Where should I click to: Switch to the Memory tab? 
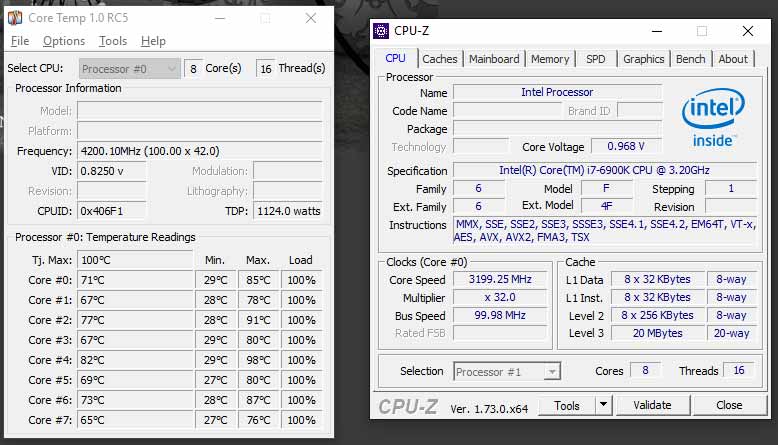pos(550,59)
